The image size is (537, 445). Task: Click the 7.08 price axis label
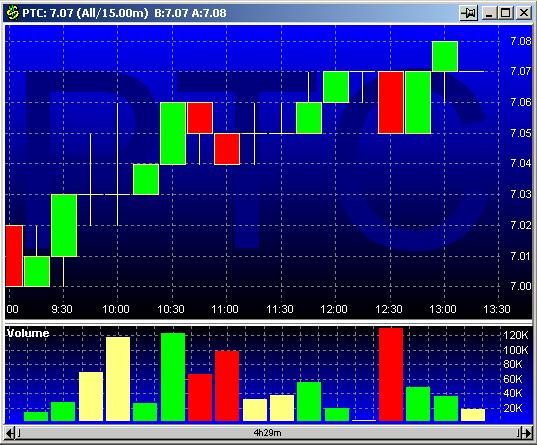tap(521, 41)
